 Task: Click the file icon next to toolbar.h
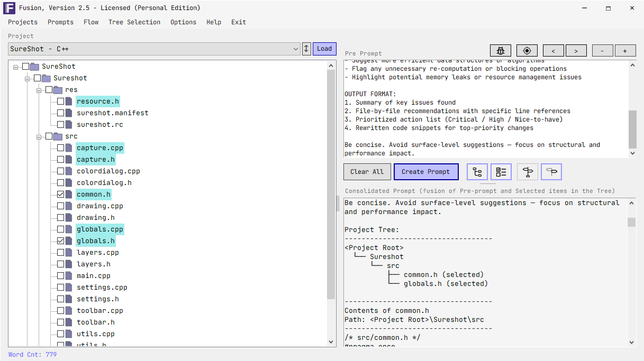(69, 322)
